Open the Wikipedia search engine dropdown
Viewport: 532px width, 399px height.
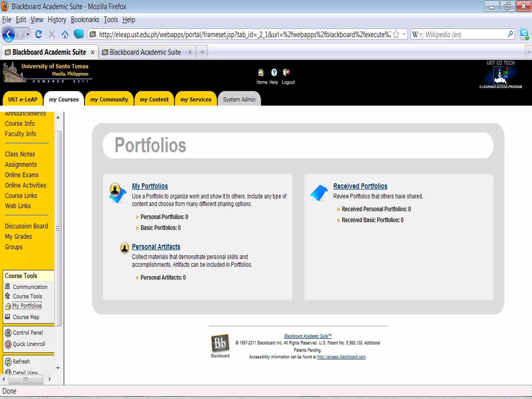coord(417,34)
